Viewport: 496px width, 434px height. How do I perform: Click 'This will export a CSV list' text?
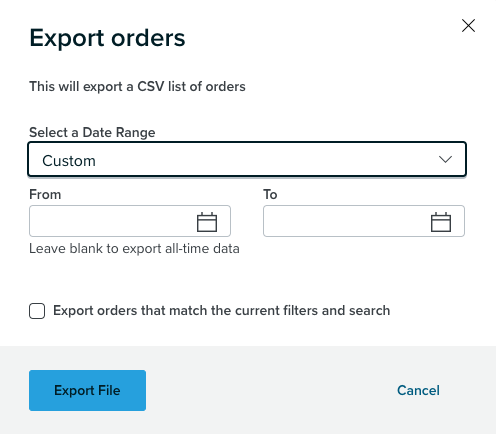137,87
